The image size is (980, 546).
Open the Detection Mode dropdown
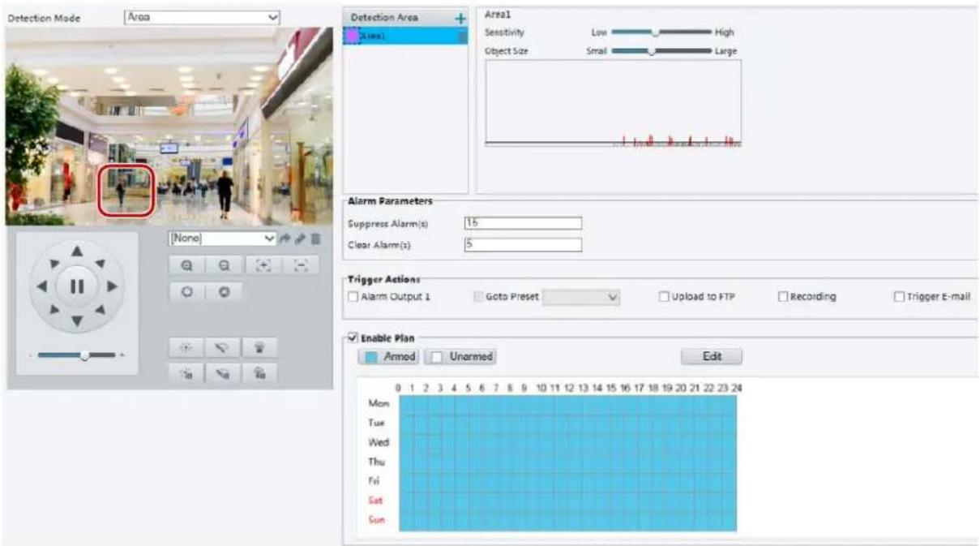click(203, 16)
